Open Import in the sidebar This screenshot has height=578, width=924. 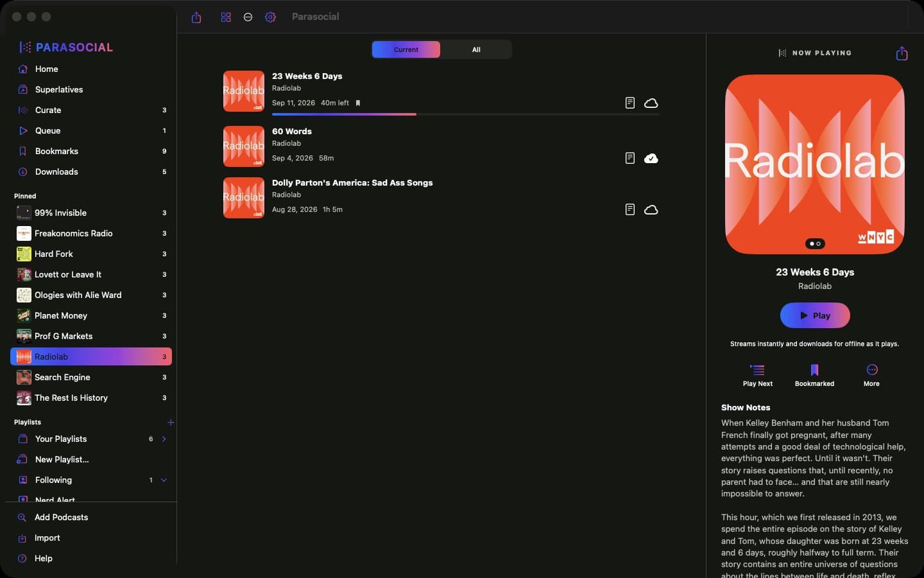(91, 538)
